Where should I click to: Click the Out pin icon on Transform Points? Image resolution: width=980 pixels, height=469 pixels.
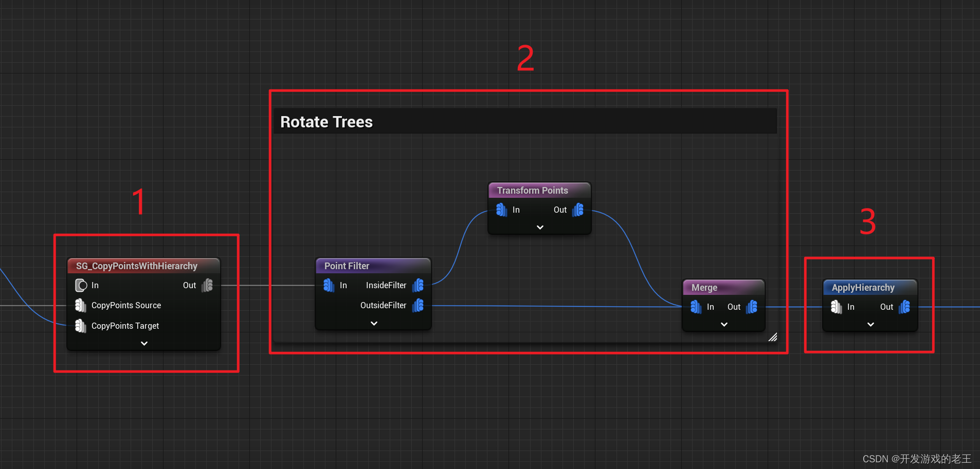[578, 210]
